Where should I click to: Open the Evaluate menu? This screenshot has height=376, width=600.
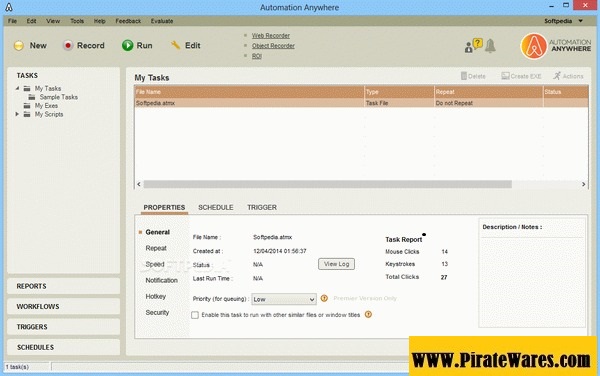point(162,21)
